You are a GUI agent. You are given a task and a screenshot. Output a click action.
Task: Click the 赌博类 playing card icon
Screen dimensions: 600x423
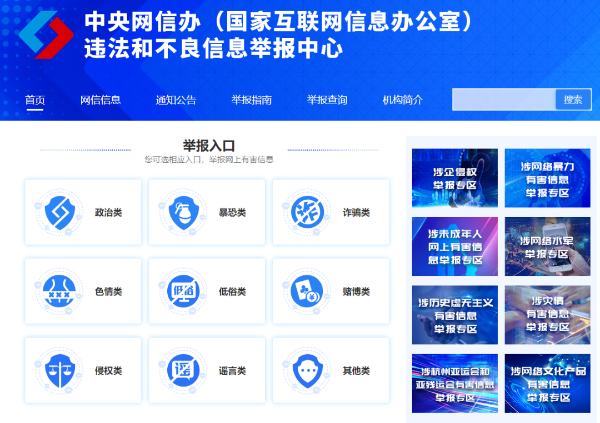(x=307, y=291)
